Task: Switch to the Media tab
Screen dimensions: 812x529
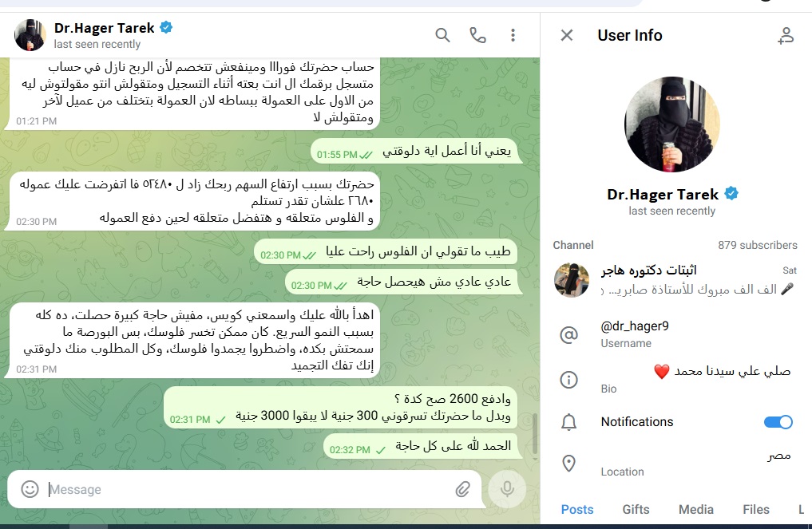Action: (696, 509)
